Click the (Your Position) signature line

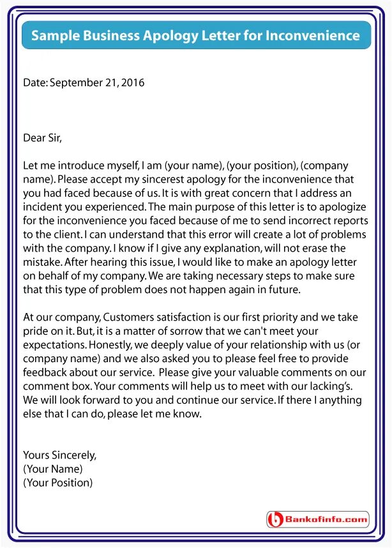tap(58, 483)
